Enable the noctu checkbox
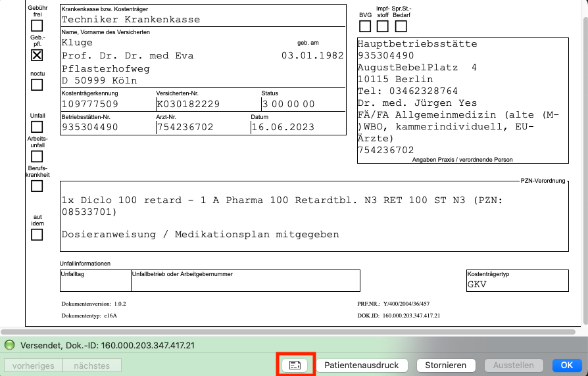 tap(37, 85)
